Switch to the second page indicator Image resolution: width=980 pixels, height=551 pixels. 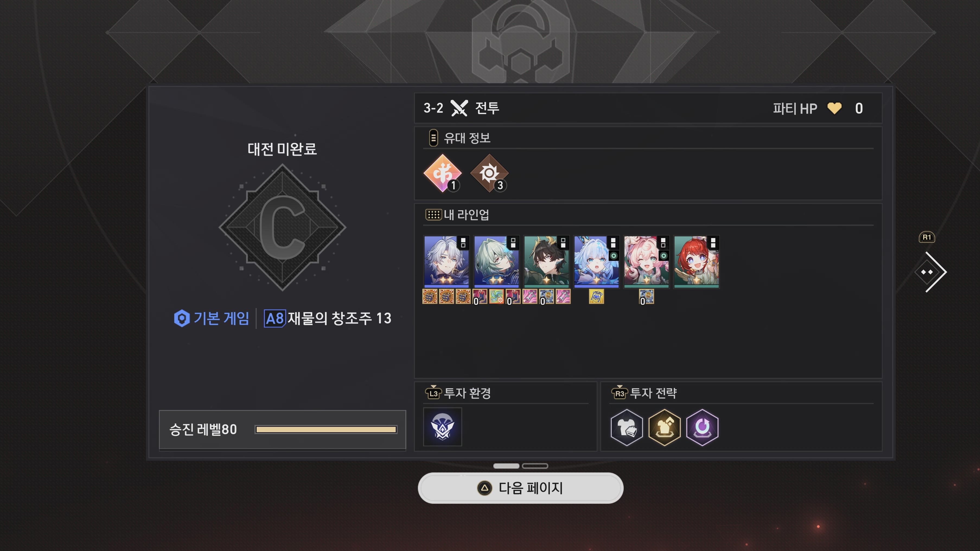[x=535, y=466]
